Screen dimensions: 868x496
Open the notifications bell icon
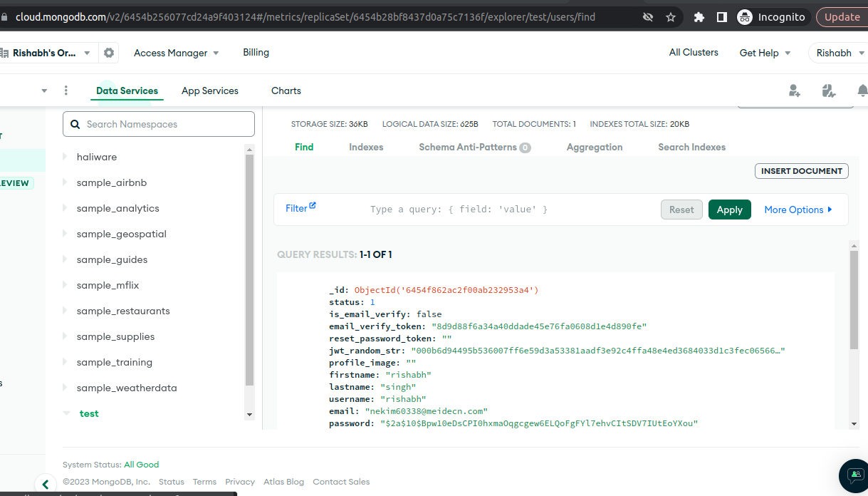tap(862, 91)
